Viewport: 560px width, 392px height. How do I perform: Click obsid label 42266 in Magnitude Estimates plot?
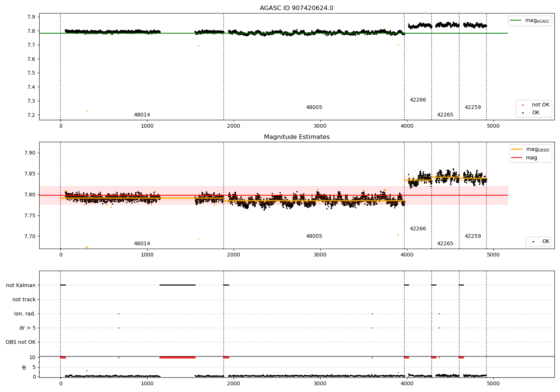[x=418, y=229]
